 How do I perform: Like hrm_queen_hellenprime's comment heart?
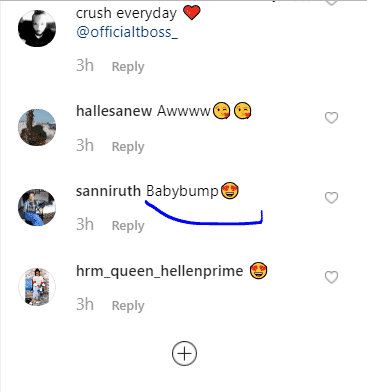(x=331, y=277)
